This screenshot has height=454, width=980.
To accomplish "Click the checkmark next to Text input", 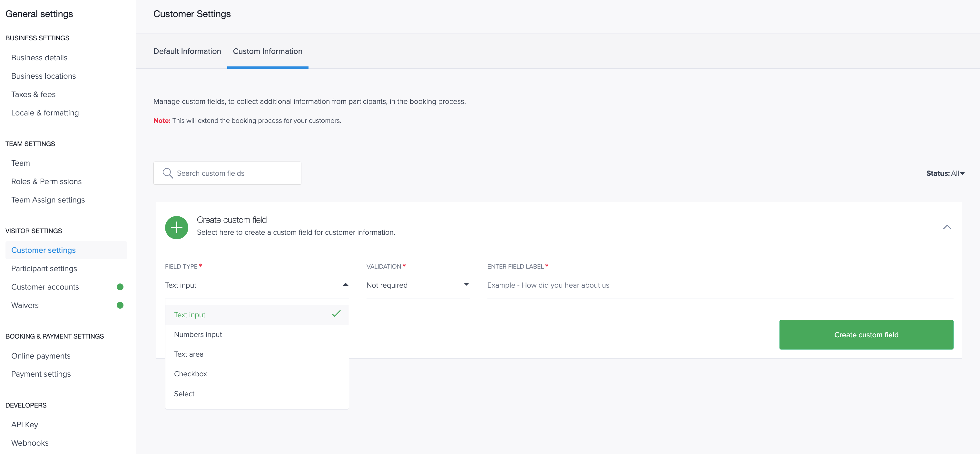I will (x=336, y=313).
